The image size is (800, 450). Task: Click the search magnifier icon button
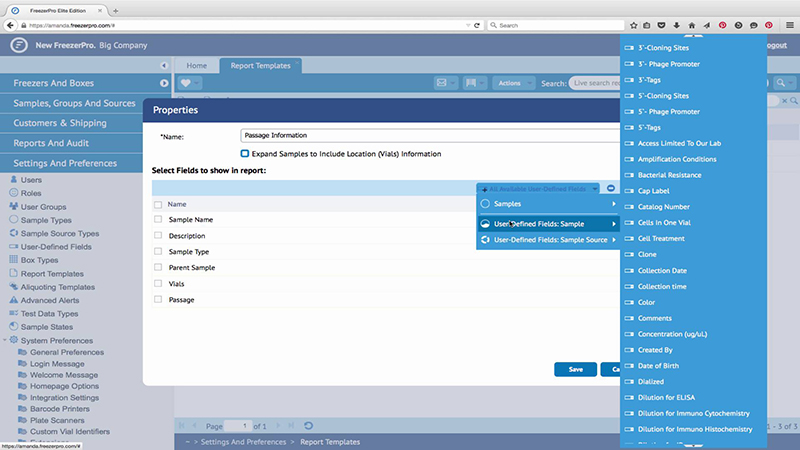[x=781, y=83]
